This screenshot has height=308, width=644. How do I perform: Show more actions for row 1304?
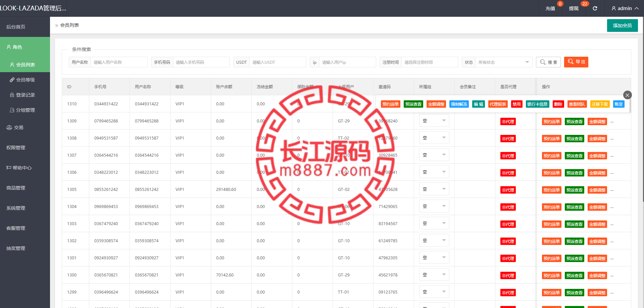pos(612,207)
